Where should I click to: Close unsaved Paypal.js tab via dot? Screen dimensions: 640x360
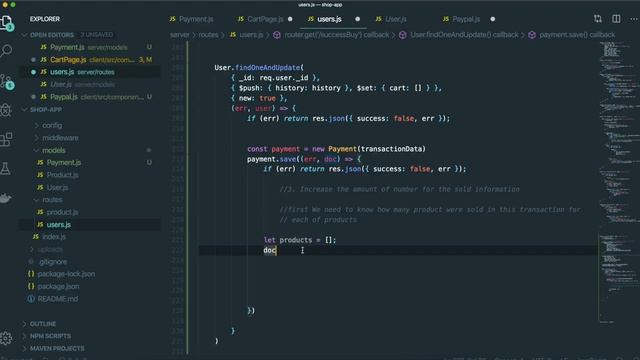point(493,19)
